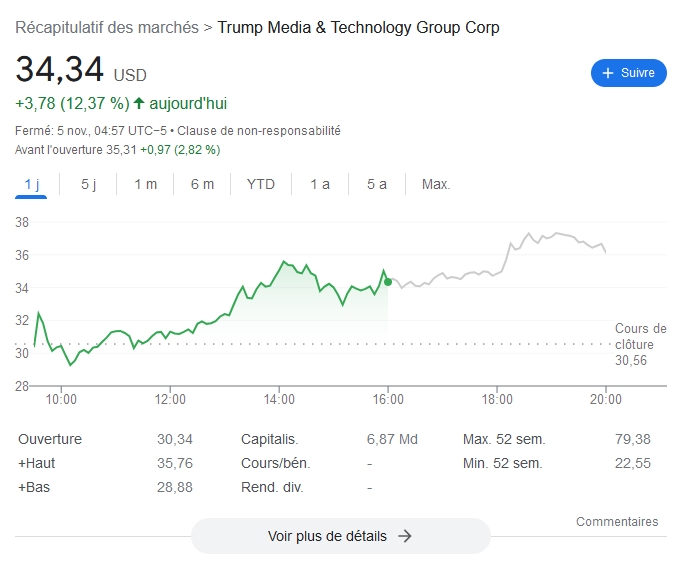Display the 5 a chart range
682x564 pixels.
coord(377,184)
